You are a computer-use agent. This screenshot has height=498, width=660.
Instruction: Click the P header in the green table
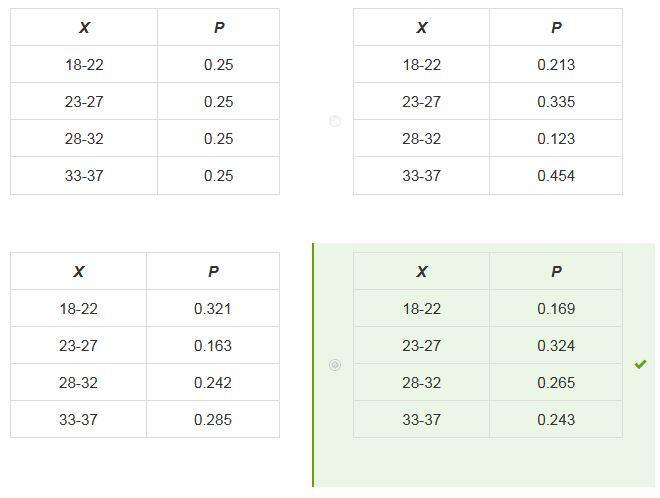tap(556, 272)
